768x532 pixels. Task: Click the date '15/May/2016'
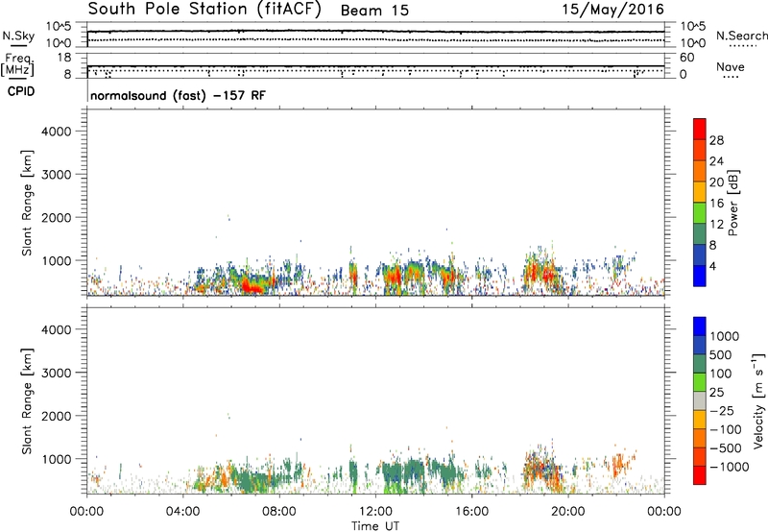(x=612, y=10)
